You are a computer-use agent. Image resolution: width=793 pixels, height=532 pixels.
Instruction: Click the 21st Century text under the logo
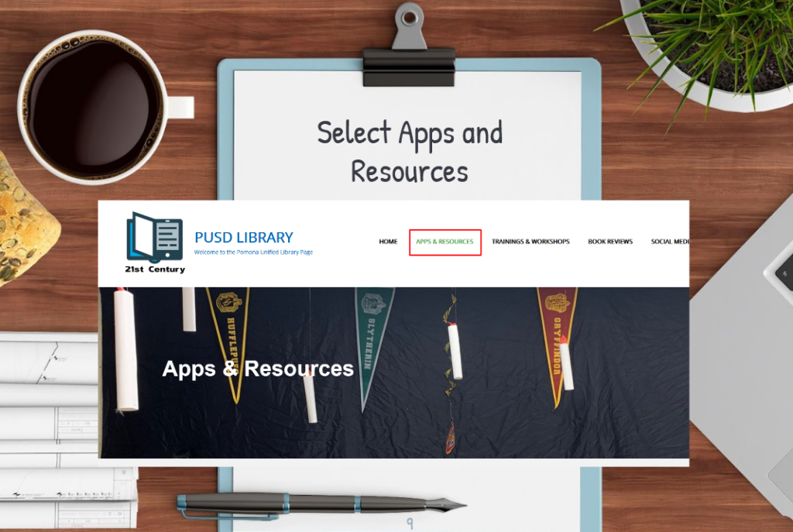pyautogui.click(x=155, y=269)
